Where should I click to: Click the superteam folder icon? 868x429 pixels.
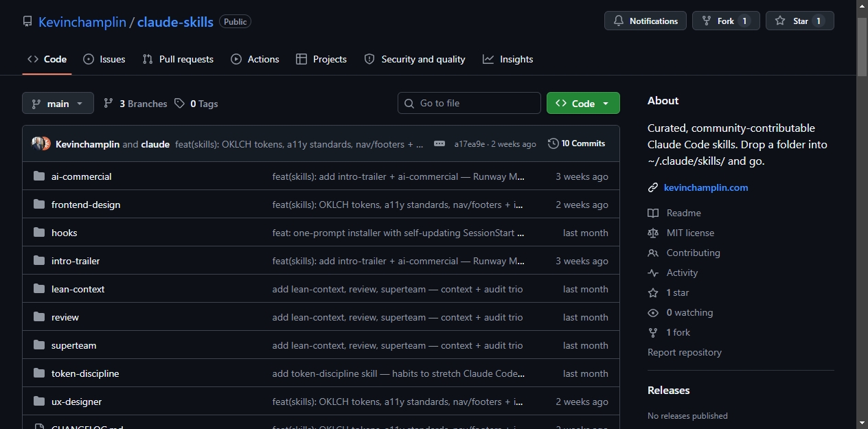tap(39, 345)
